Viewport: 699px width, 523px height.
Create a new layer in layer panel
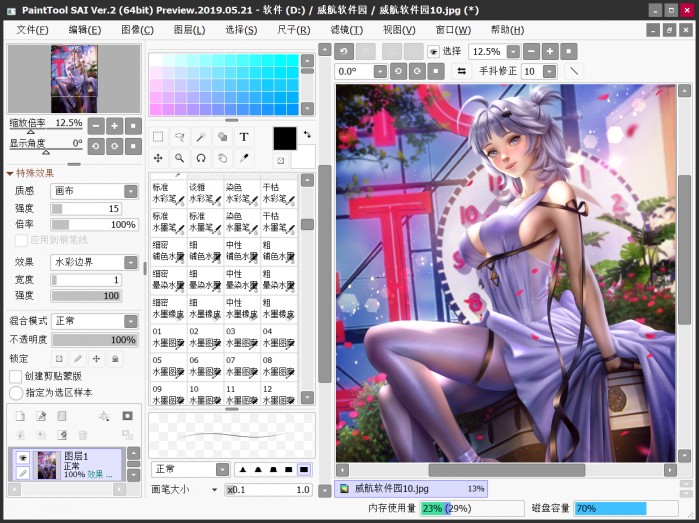point(20,416)
